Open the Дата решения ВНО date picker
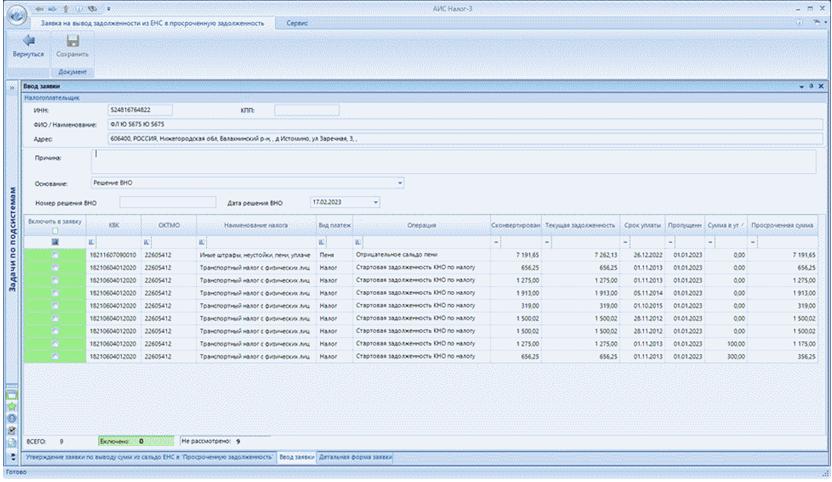The image size is (832, 482). click(376, 201)
